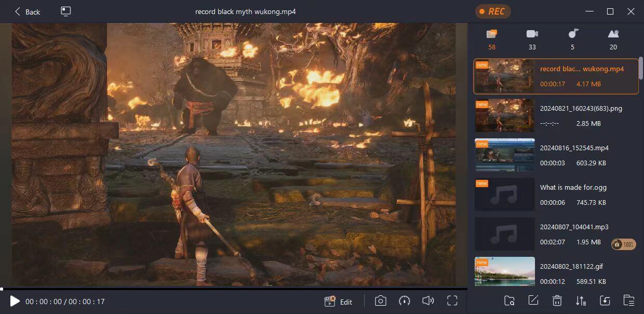Viewport: 644px width, 314px height.
Task: Show all 58 recordings tab
Action: coord(492,40)
